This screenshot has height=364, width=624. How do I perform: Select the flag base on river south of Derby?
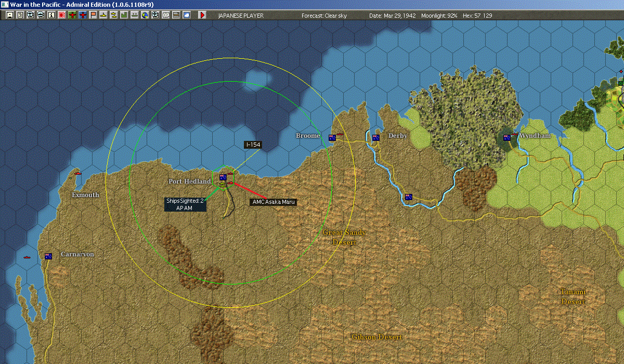pyautogui.click(x=409, y=197)
